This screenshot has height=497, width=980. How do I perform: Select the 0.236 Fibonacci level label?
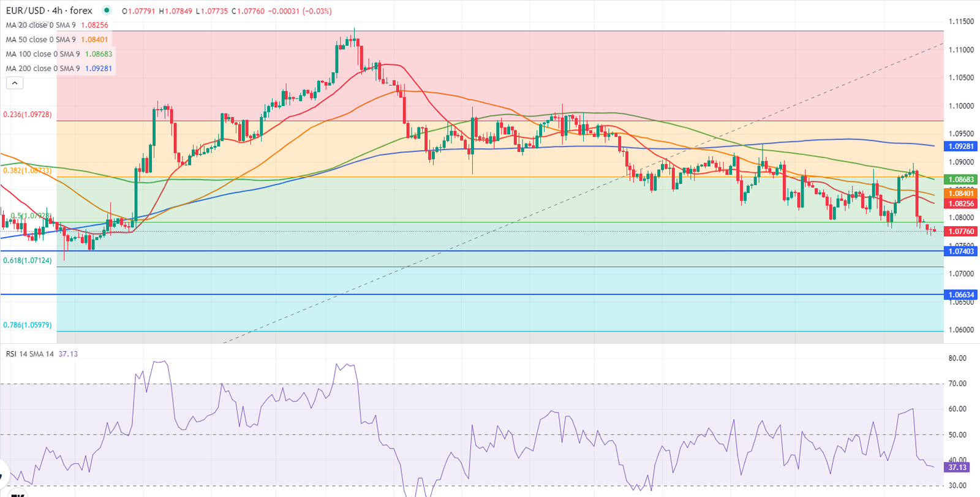click(x=28, y=115)
